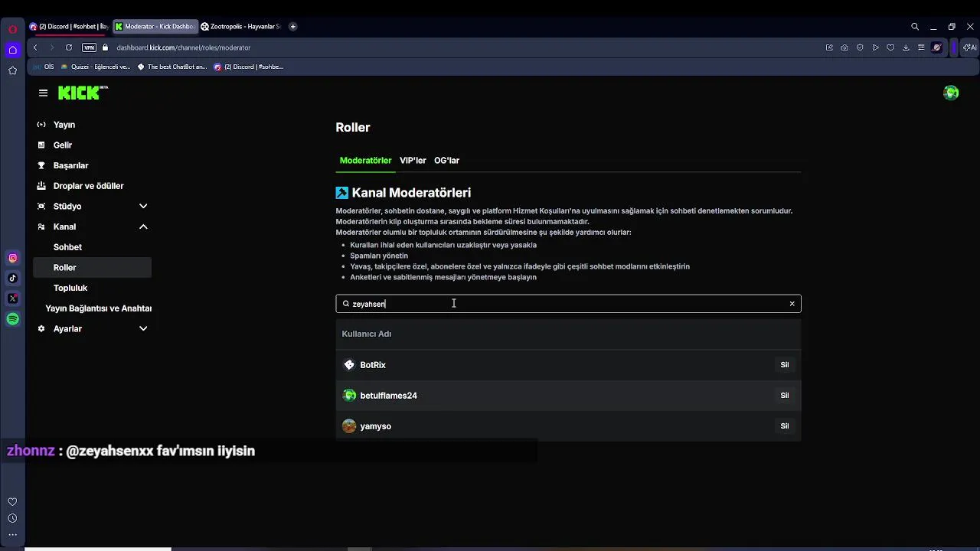This screenshot has height=551, width=980.
Task: Click the betulflames24 username
Action: (x=388, y=396)
